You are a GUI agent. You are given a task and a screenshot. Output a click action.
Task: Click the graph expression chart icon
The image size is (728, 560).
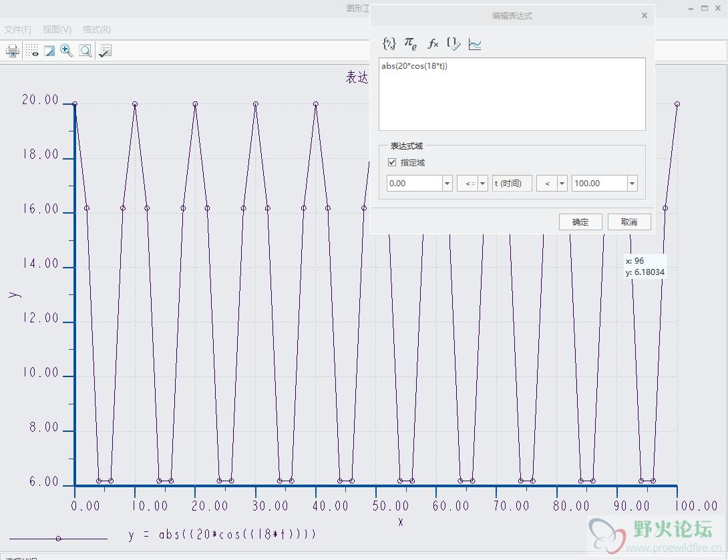pyautogui.click(x=475, y=44)
